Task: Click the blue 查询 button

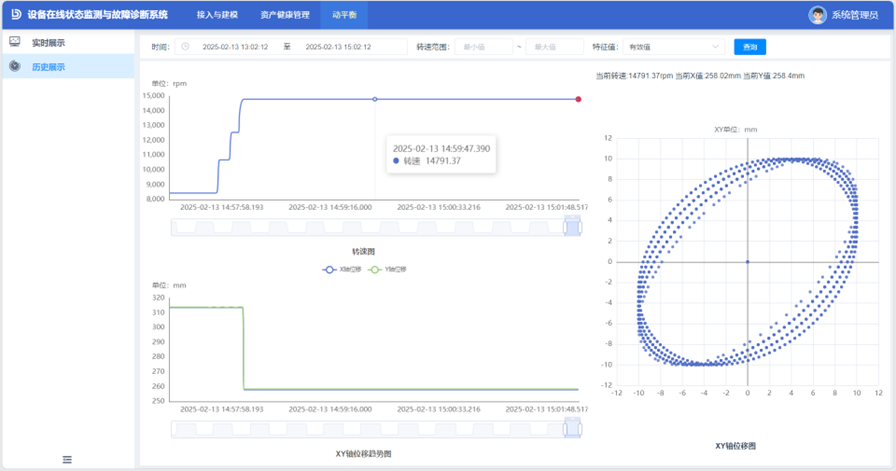Action: pos(750,47)
